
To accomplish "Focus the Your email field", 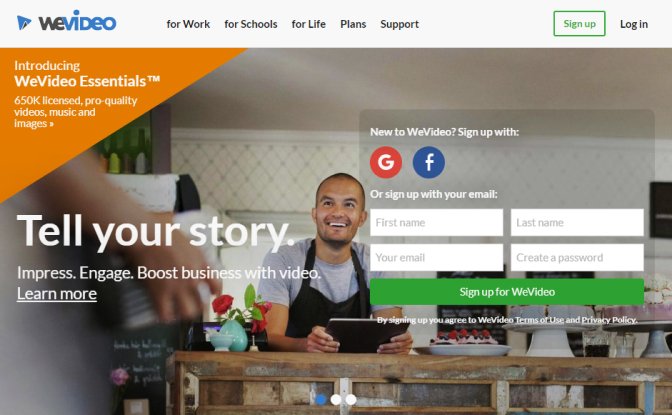I will [436, 258].
